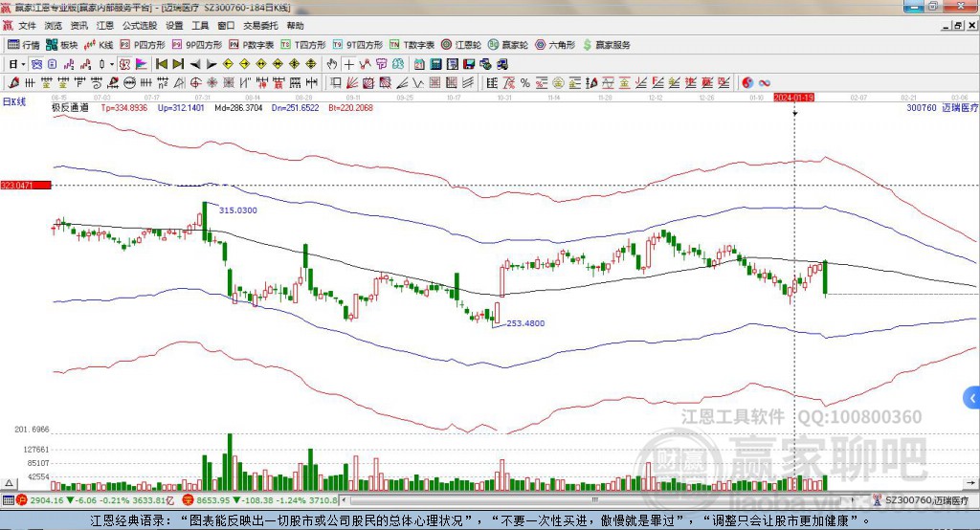The height and width of the screenshot is (530, 980).
Task: Open the 交易委托 menu
Action: click(260, 26)
